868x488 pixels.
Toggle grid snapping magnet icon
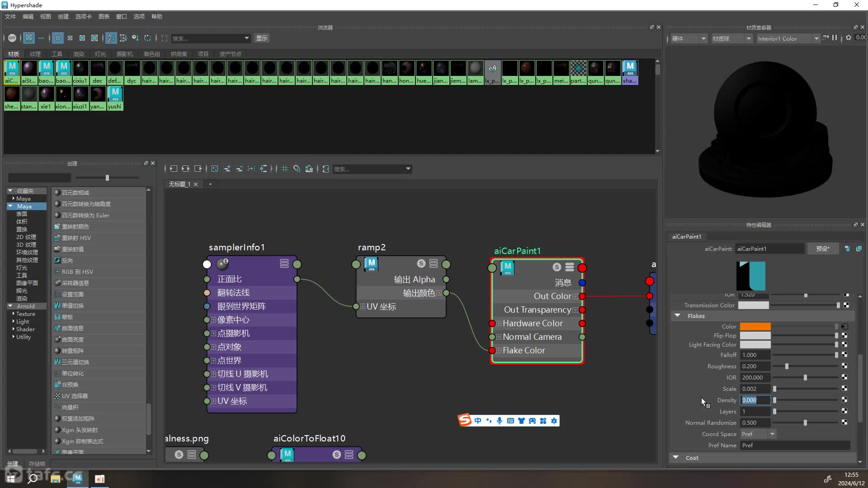[x=297, y=169]
